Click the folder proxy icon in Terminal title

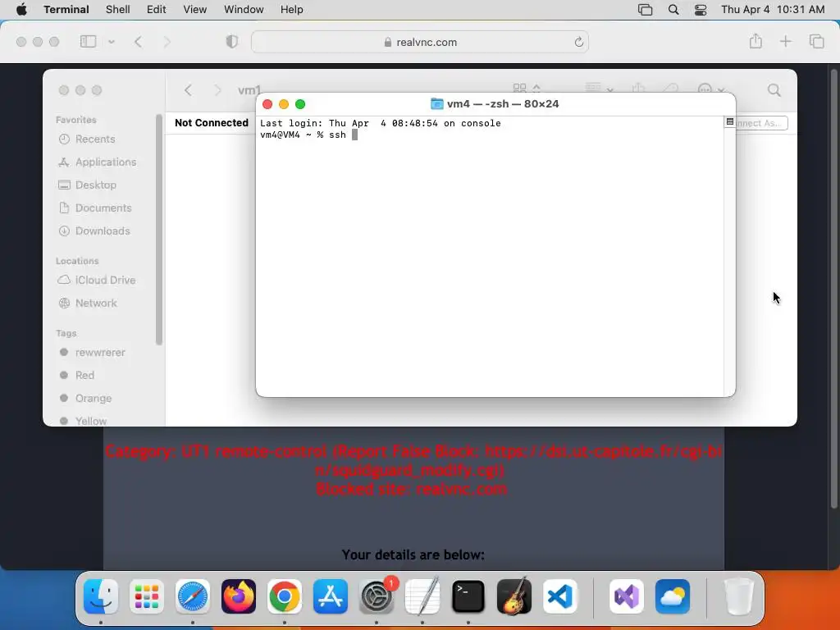(437, 104)
